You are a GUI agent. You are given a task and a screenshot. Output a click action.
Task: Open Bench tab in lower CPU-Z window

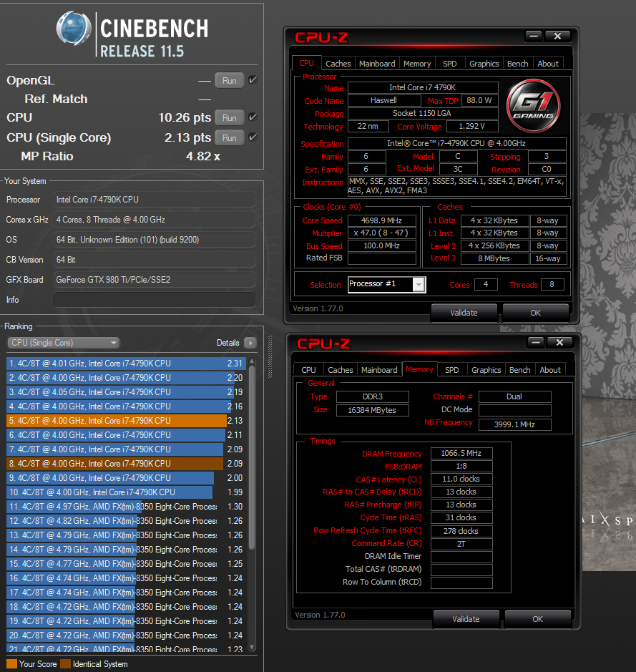(520, 370)
